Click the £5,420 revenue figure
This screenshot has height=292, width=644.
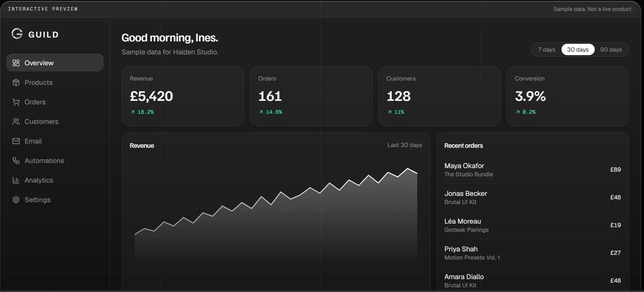[x=151, y=96]
